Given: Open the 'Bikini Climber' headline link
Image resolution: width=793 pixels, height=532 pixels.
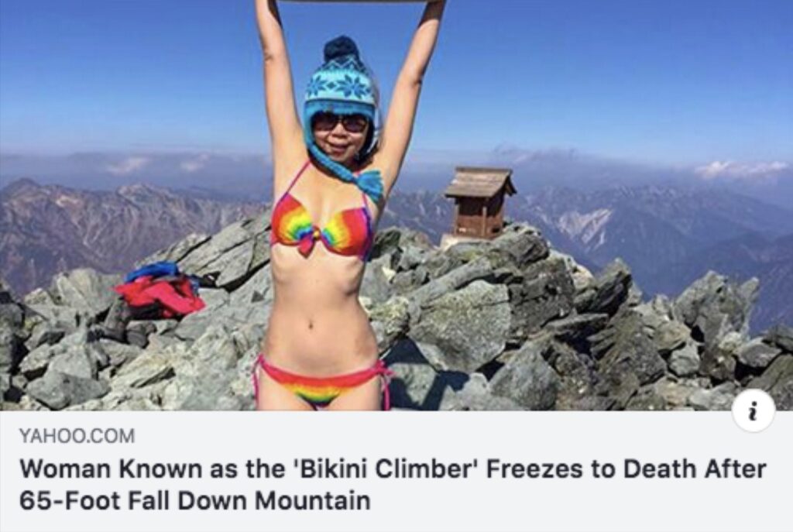Looking at the screenshot, I should point(393,485).
